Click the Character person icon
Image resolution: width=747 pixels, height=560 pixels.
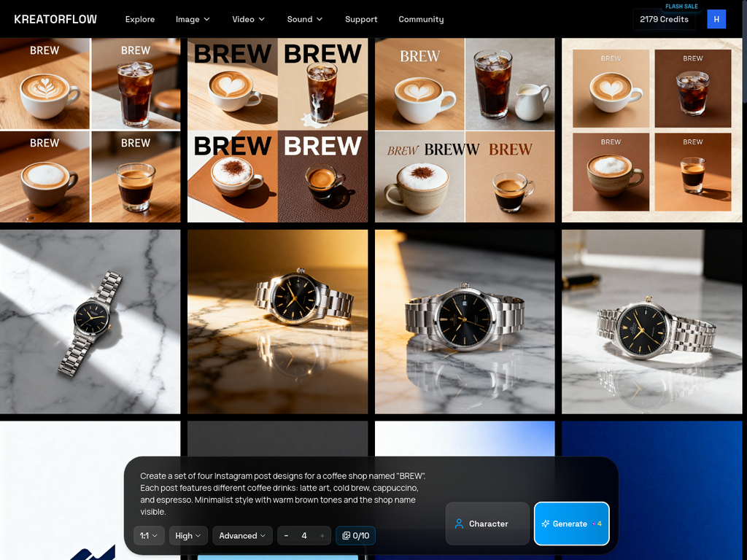459,524
